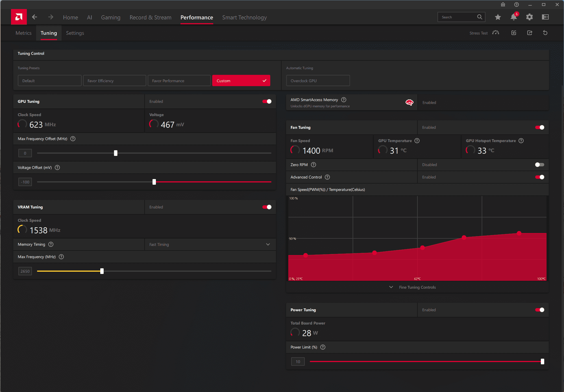Switch to the Metrics tab
This screenshot has width=564, height=392.
[23, 33]
